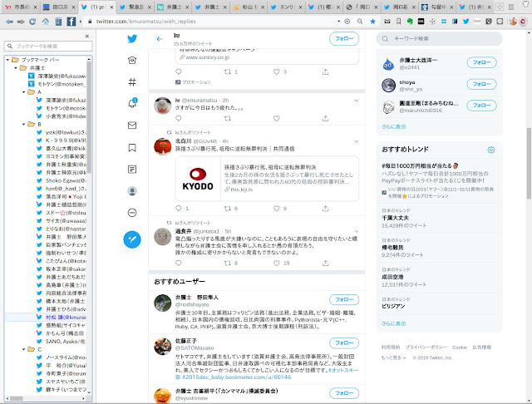Share the Kyodo news retweet
The height and width of the screenshot is (404, 532).
(x=325, y=209)
